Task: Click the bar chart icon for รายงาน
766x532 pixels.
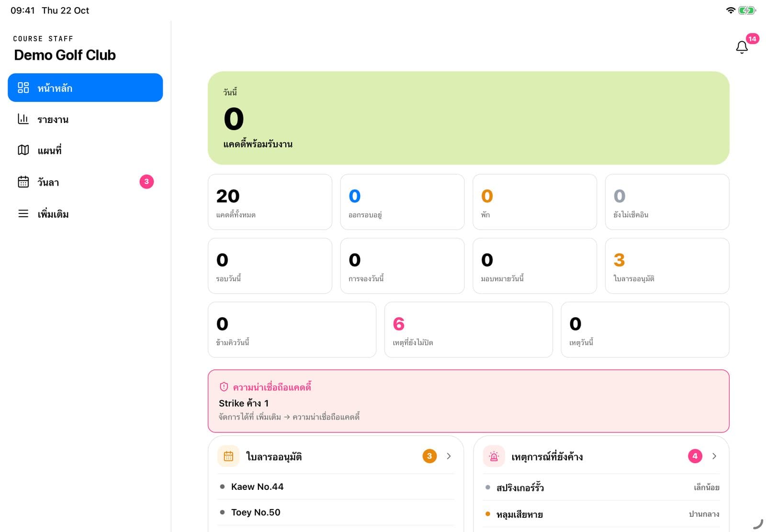Action: coord(23,119)
